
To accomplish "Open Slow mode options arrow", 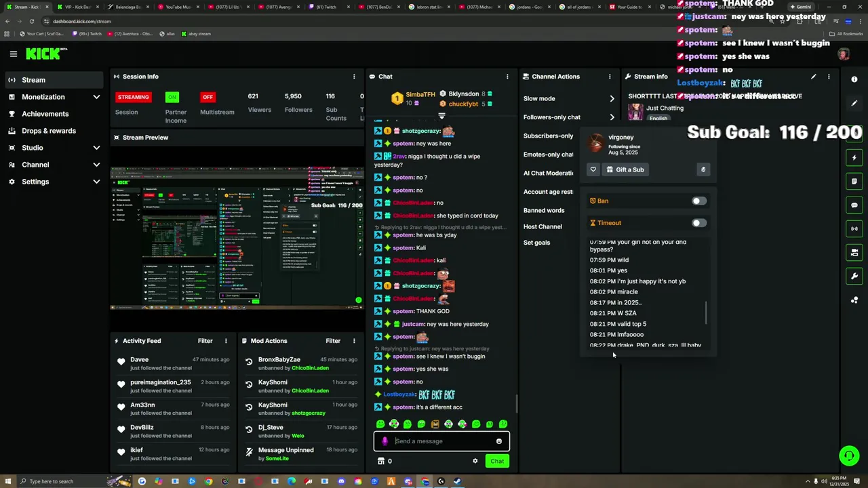I will tap(612, 99).
